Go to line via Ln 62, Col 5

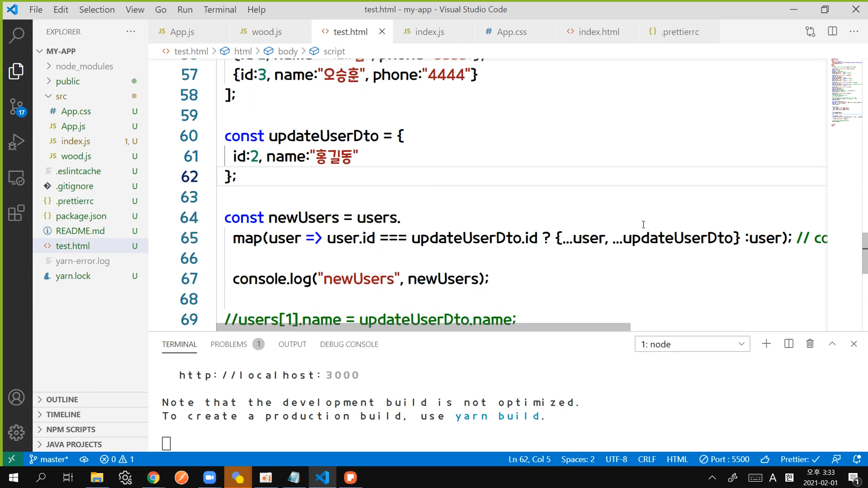coord(529,459)
